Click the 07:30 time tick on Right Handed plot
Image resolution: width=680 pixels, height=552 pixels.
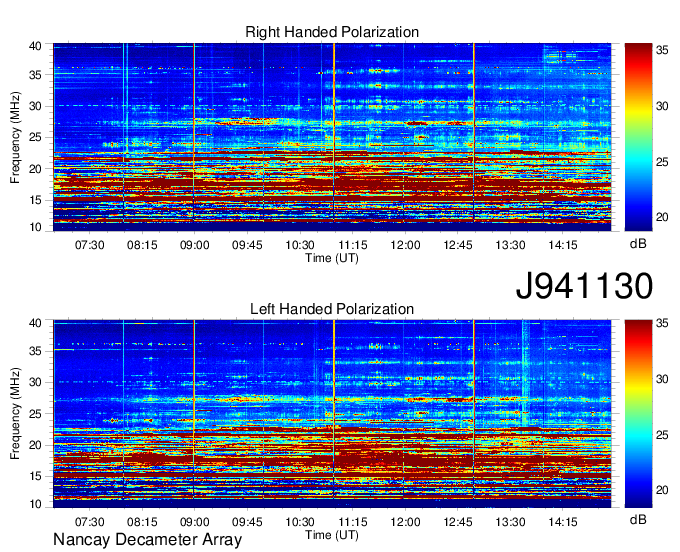[89, 245]
